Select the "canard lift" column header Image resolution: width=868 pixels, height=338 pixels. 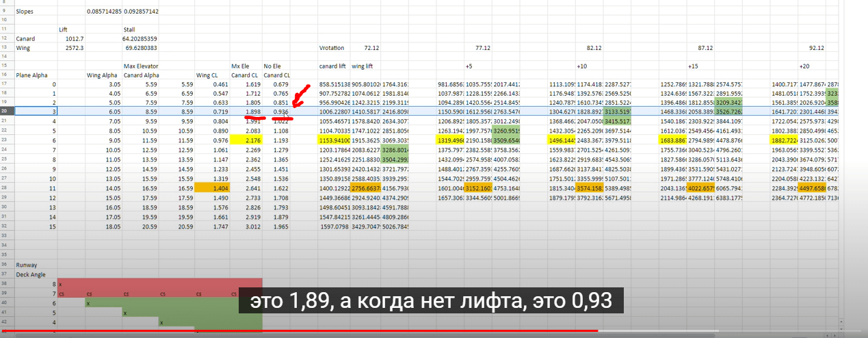[x=333, y=66]
